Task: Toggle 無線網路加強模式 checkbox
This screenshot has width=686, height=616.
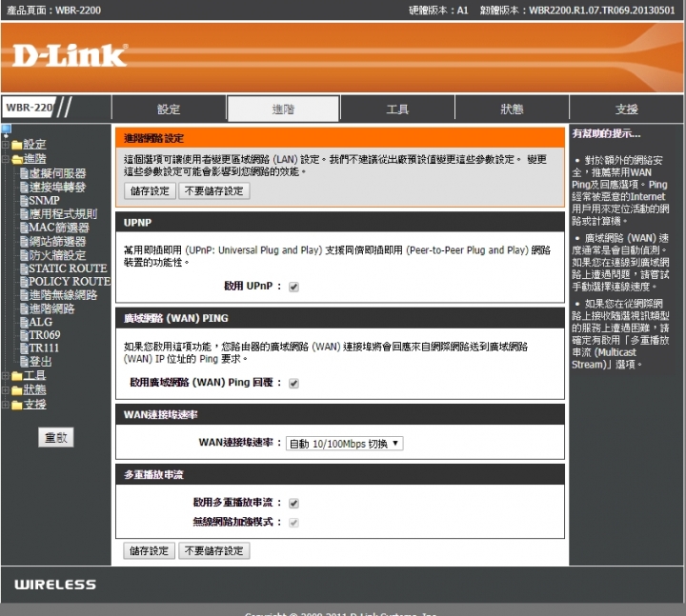Action: [293, 523]
